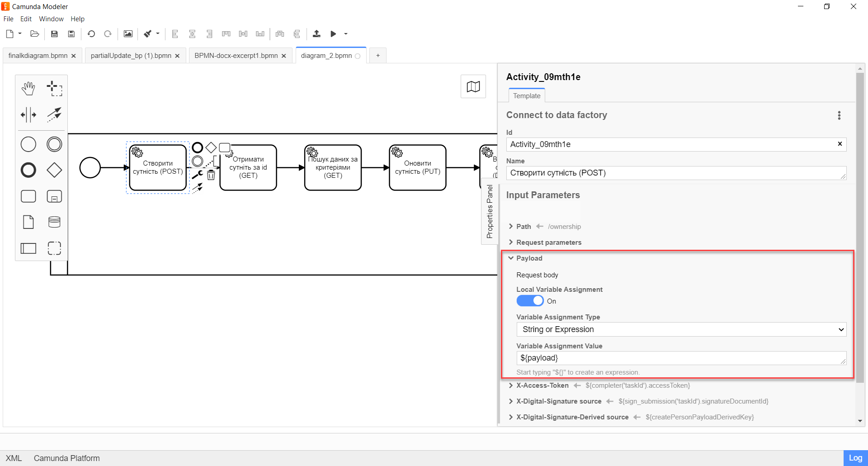Click the Template tab in properties panel
Screen dimensions: 868x466
pyautogui.click(x=527, y=96)
